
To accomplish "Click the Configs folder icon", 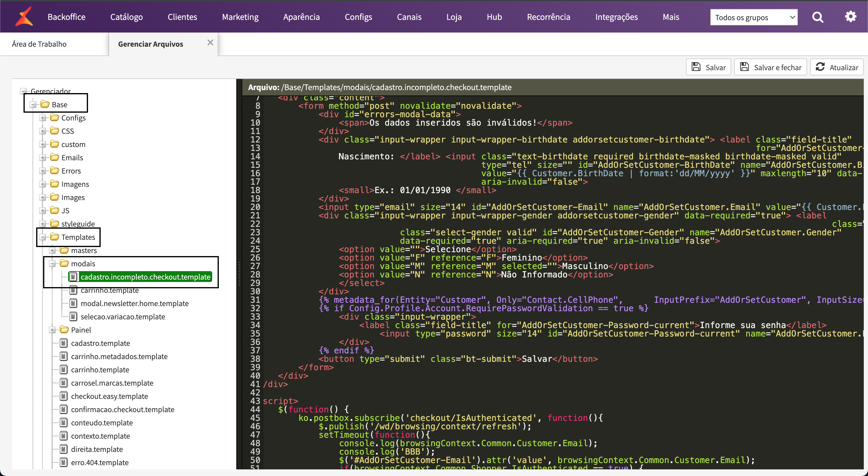I will (x=55, y=117).
